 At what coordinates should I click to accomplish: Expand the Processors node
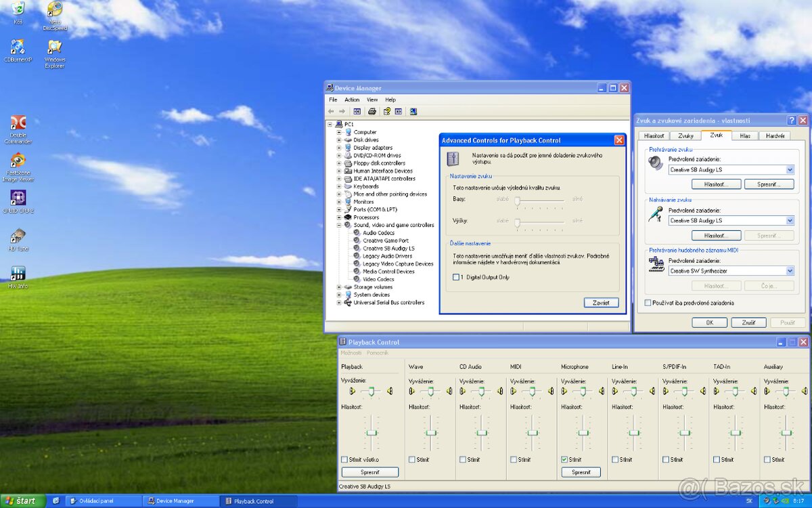click(x=339, y=217)
